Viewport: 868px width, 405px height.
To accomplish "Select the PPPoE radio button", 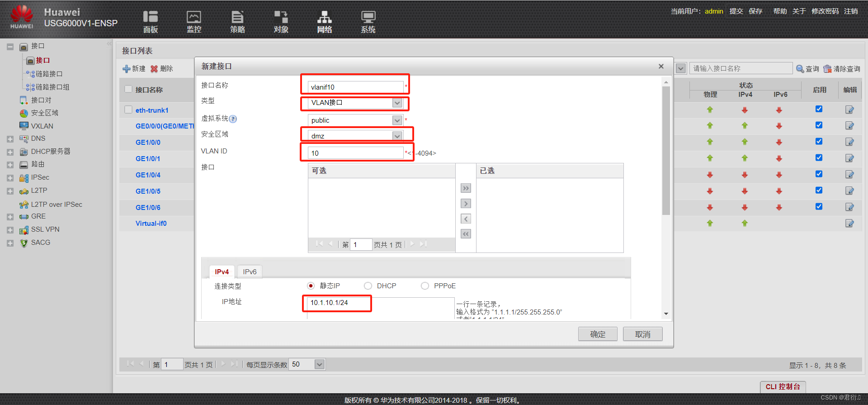I will pyautogui.click(x=425, y=286).
